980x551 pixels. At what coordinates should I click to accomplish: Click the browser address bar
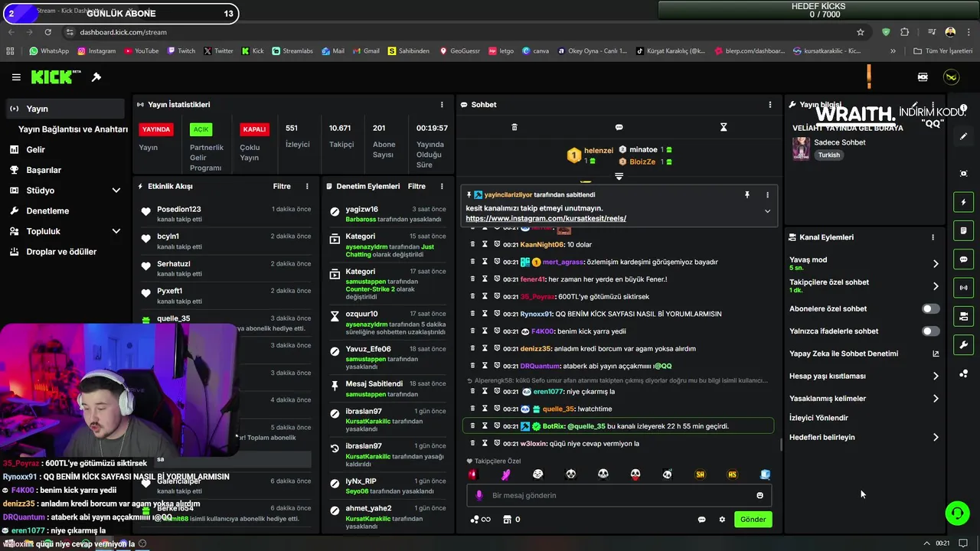[x=459, y=32]
